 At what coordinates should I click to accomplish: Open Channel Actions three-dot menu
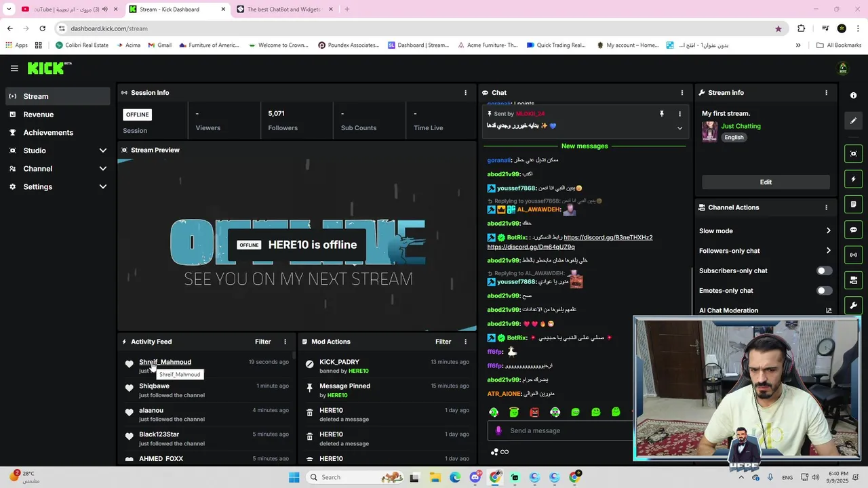[826, 207]
